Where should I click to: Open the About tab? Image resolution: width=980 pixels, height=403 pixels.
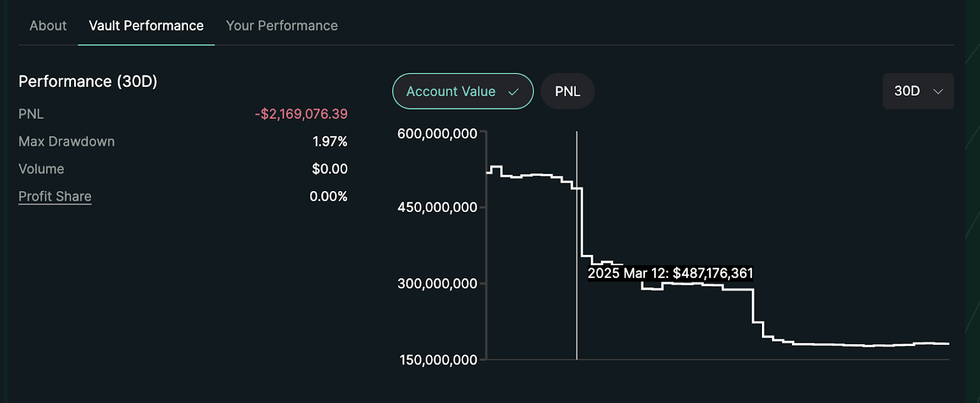pyautogui.click(x=48, y=26)
